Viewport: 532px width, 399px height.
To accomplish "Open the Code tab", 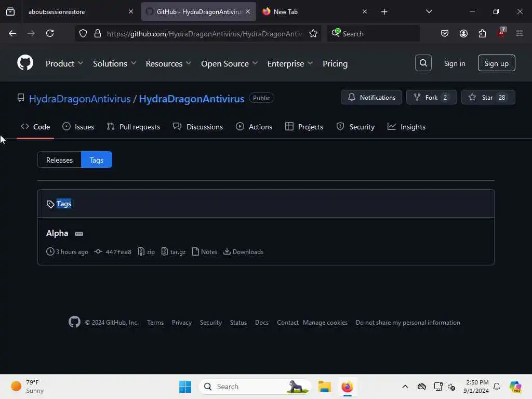I will point(35,127).
